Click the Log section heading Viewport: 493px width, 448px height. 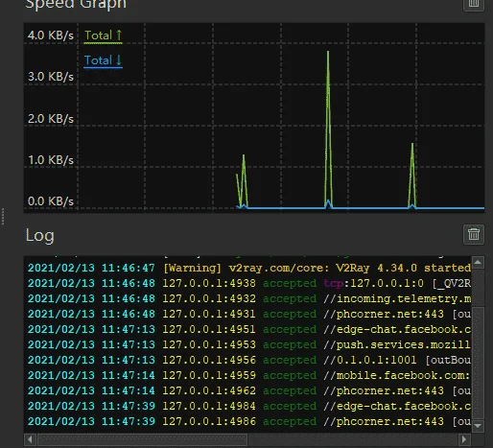(x=40, y=236)
